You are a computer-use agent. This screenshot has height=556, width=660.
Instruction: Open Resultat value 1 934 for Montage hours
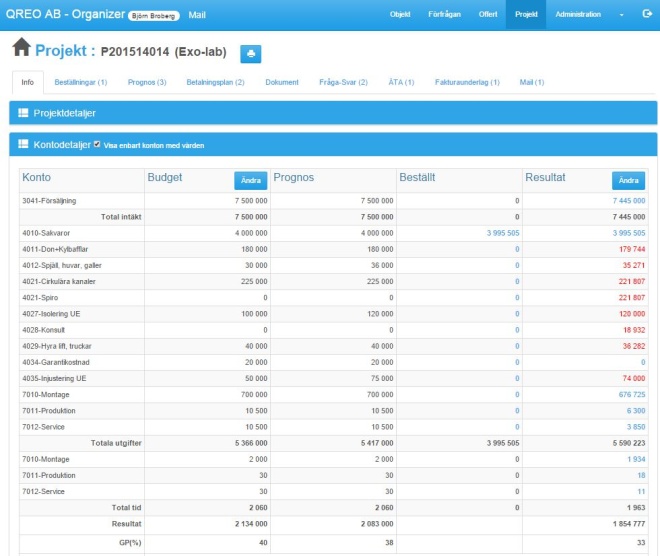(636, 459)
